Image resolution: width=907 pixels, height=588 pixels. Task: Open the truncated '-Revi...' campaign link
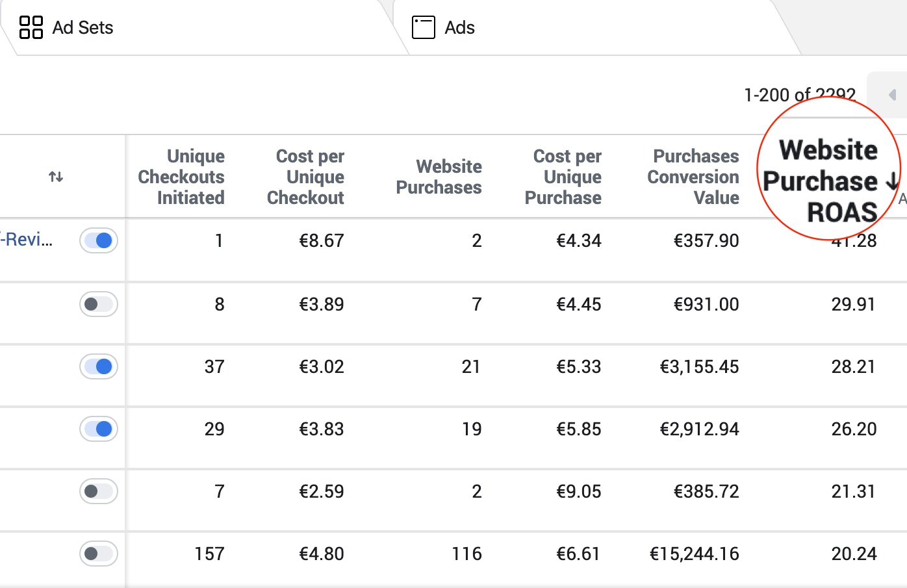27,240
